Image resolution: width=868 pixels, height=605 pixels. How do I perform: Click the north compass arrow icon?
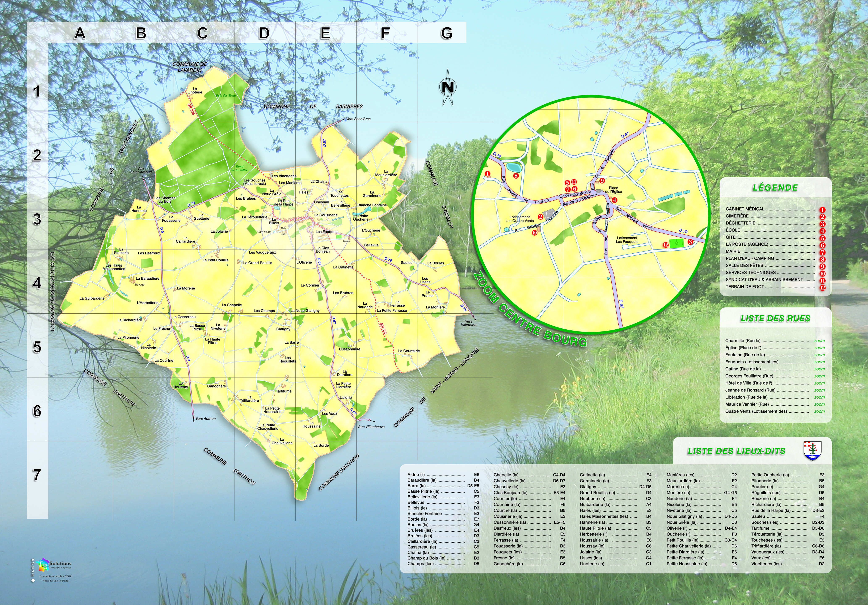[x=448, y=87]
